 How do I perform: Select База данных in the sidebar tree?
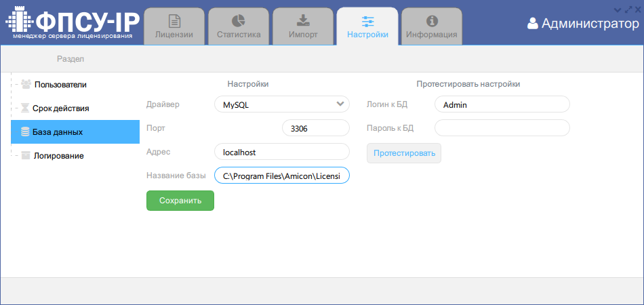pos(75,131)
